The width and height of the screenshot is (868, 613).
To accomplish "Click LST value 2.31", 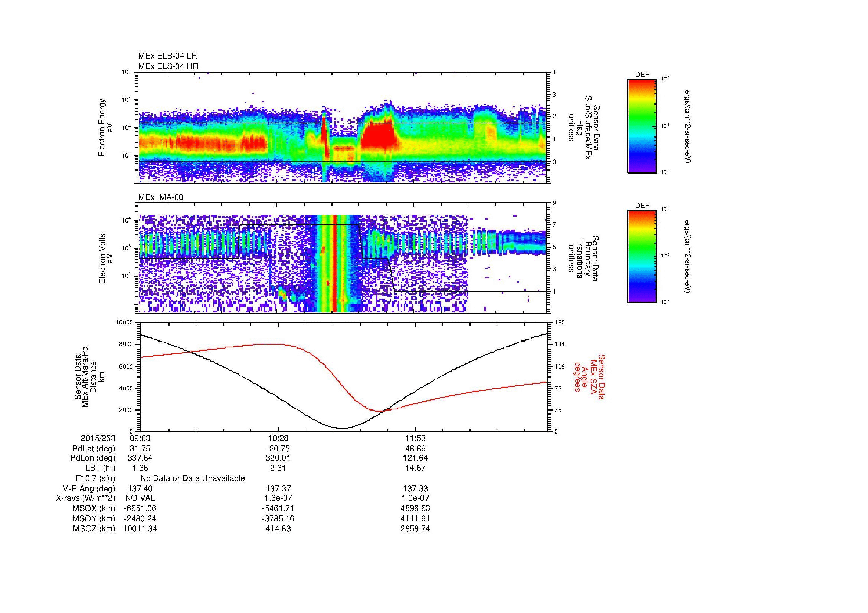I will pyautogui.click(x=278, y=468).
